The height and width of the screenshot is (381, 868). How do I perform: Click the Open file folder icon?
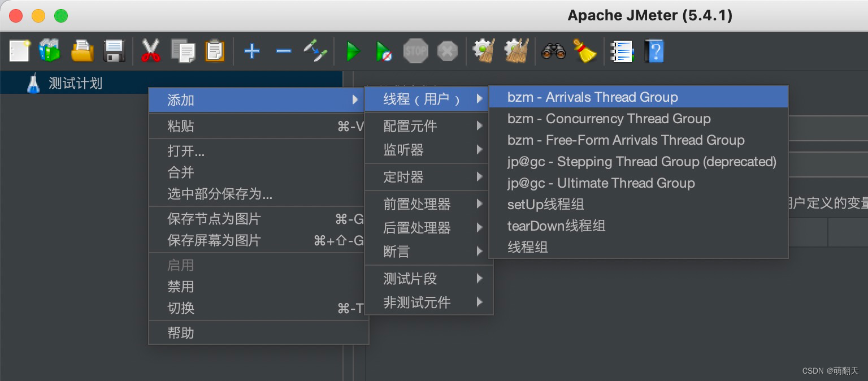point(83,51)
